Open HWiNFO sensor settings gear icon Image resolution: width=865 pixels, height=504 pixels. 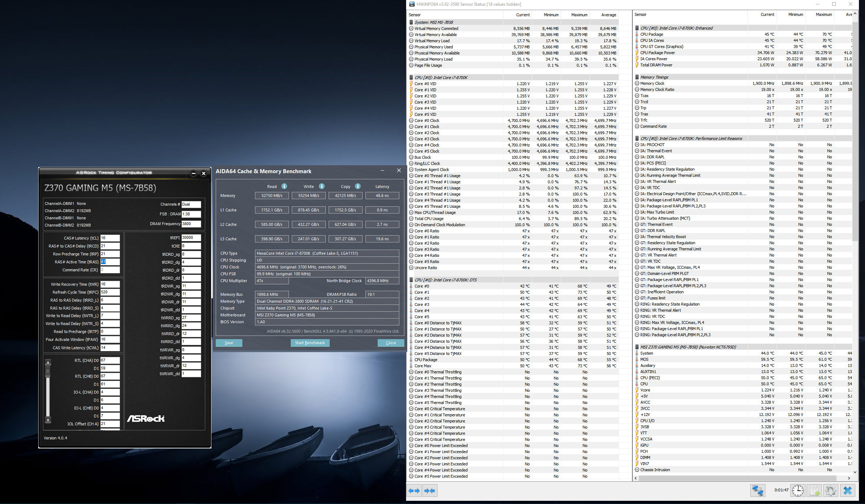click(830, 491)
